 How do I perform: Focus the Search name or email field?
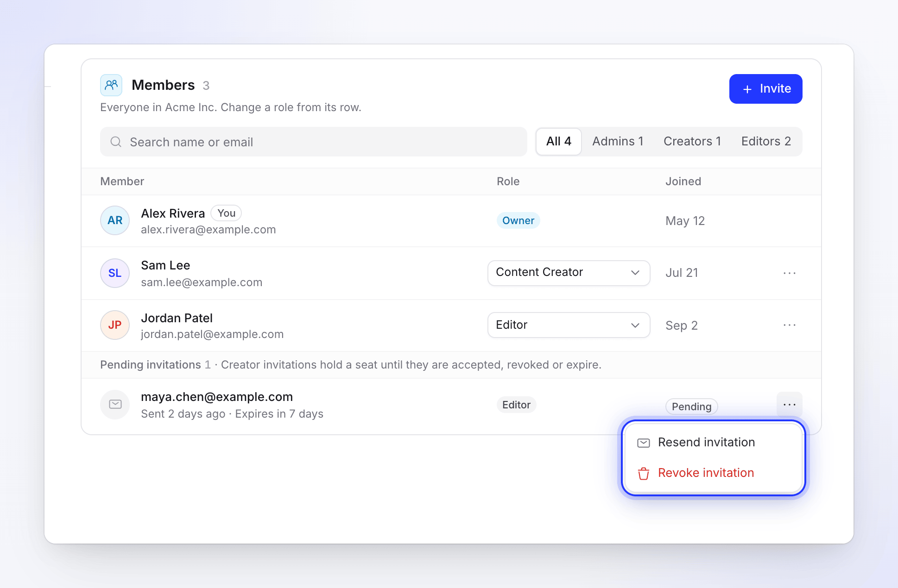314,142
